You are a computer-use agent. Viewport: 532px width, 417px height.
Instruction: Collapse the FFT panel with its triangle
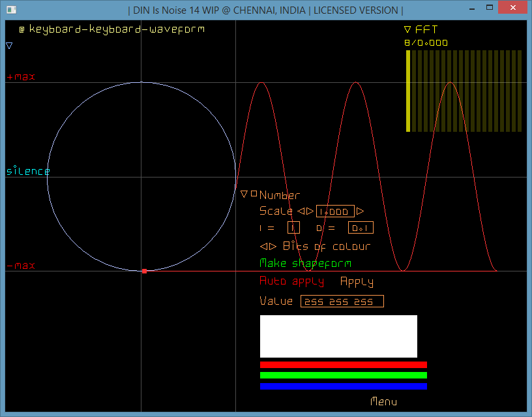click(407, 29)
